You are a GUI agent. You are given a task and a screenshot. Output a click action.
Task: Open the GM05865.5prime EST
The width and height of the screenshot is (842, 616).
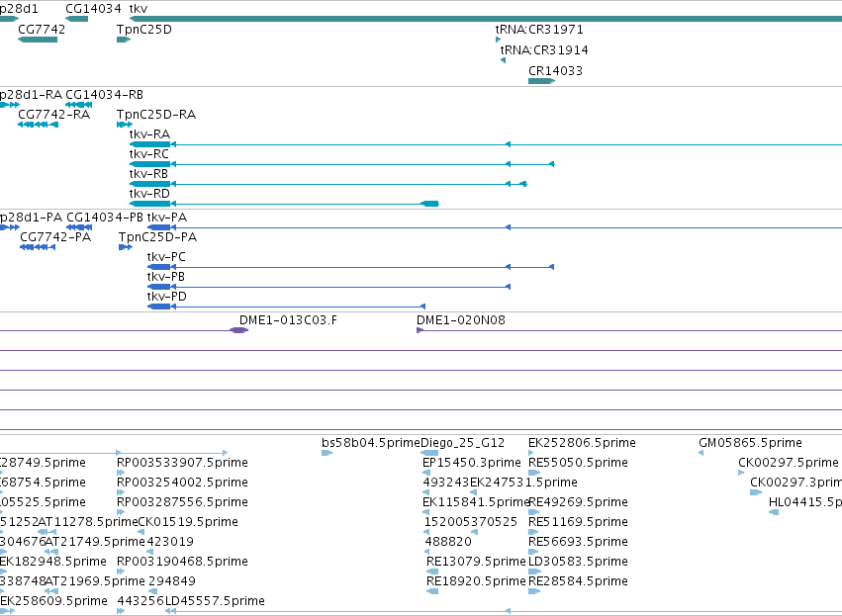701,453
